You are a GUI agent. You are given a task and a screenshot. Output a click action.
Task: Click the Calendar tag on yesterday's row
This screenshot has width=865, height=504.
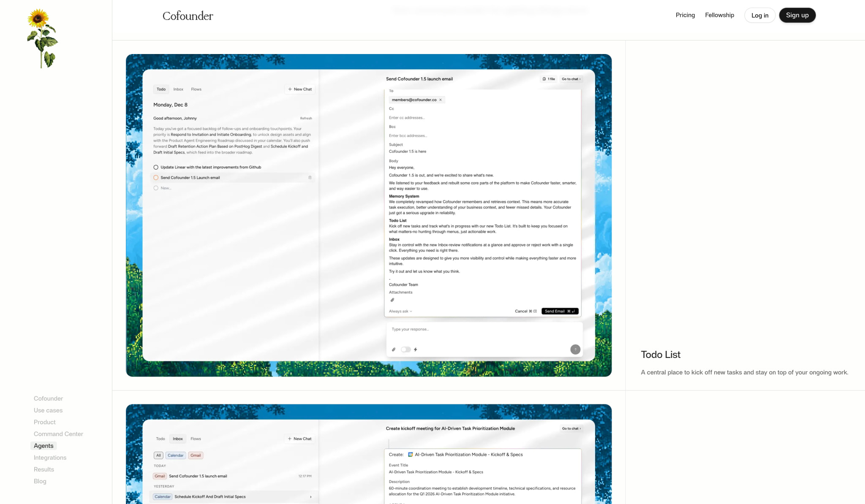point(163,497)
